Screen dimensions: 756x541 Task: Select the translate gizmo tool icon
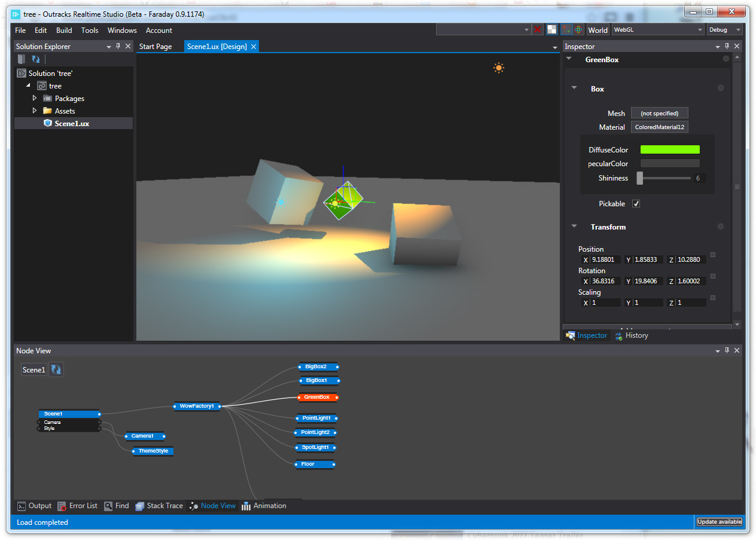click(x=566, y=30)
